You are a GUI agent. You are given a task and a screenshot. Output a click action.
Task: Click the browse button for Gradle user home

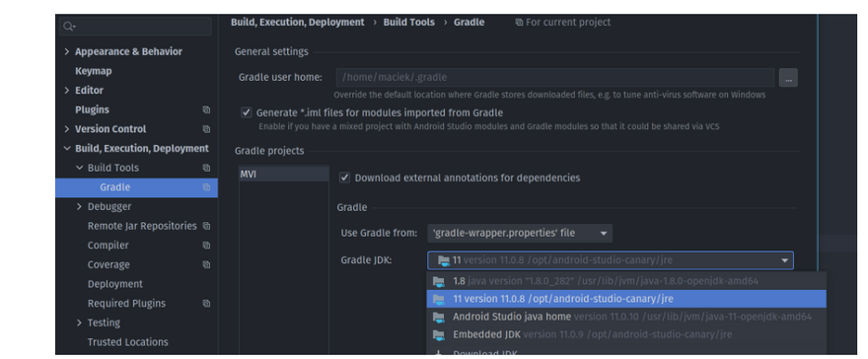coord(788,78)
